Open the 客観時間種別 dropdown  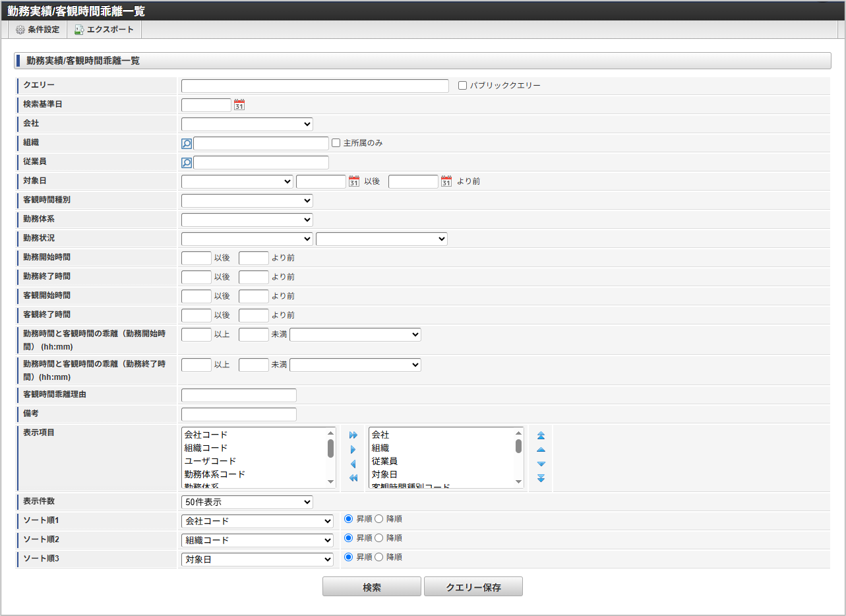[x=247, y=200]
